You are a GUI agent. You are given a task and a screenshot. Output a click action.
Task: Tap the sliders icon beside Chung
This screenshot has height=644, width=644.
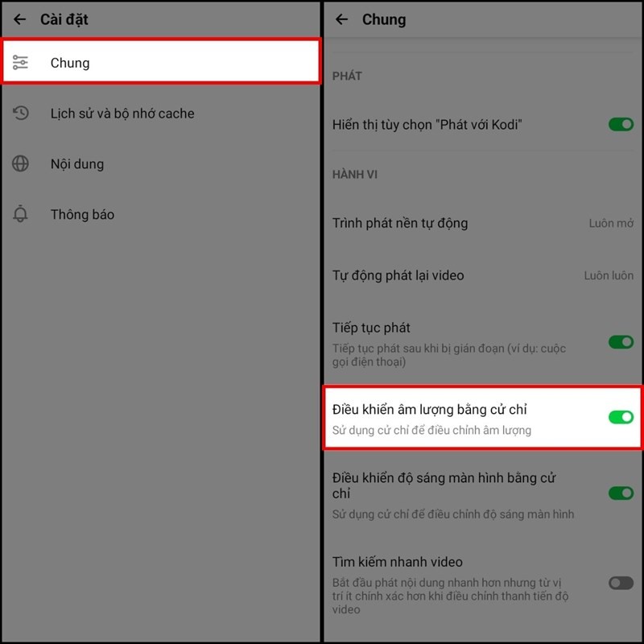click(20, 63)
